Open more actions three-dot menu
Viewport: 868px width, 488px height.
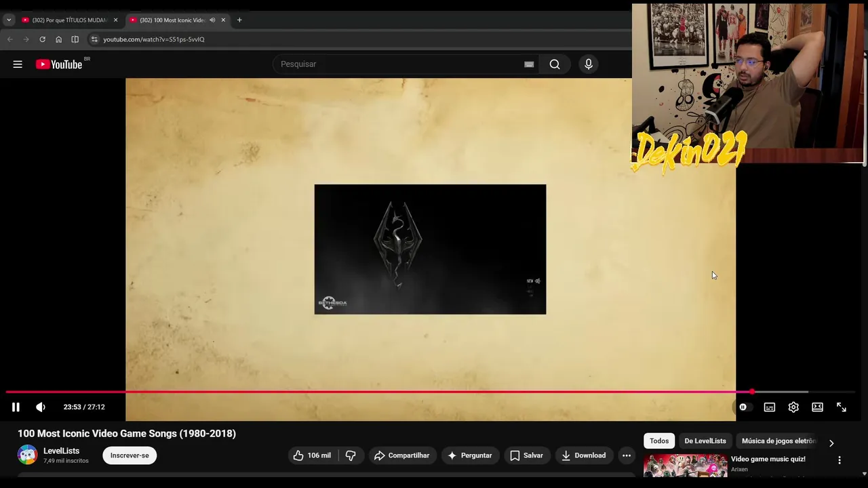pyautogui.click(x=627, y=455)
